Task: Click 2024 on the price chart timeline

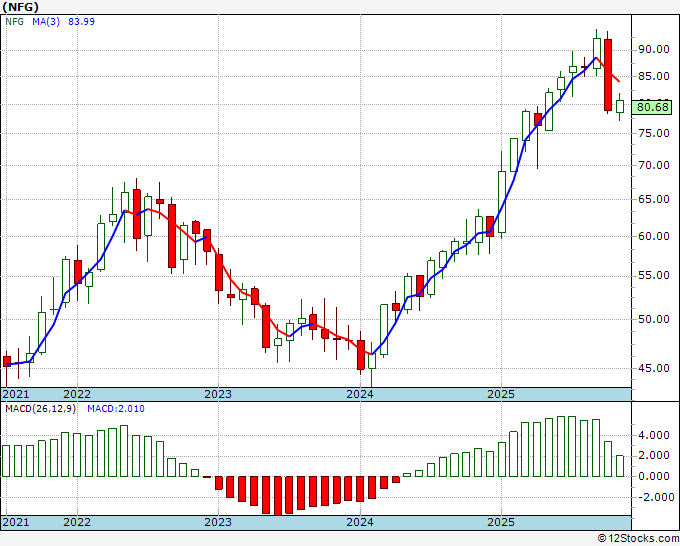Action: [360, 394]
